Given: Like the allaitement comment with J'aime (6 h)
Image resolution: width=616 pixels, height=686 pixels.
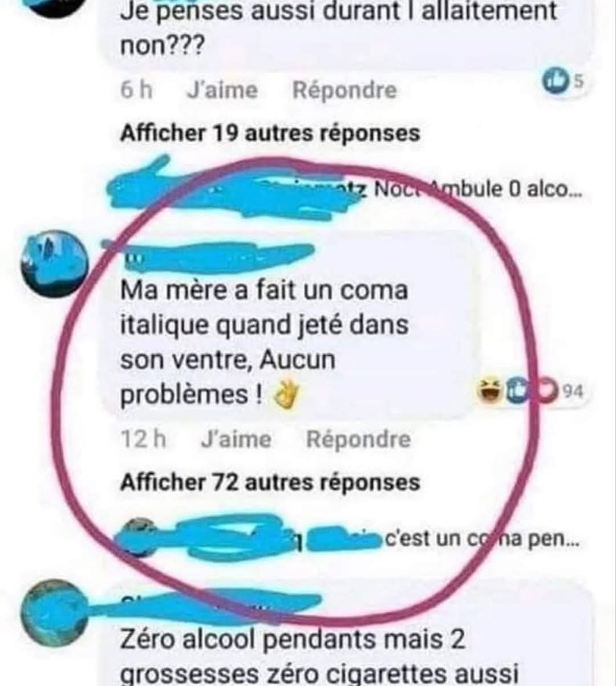Looking at the screenshot, I should 222,90.
